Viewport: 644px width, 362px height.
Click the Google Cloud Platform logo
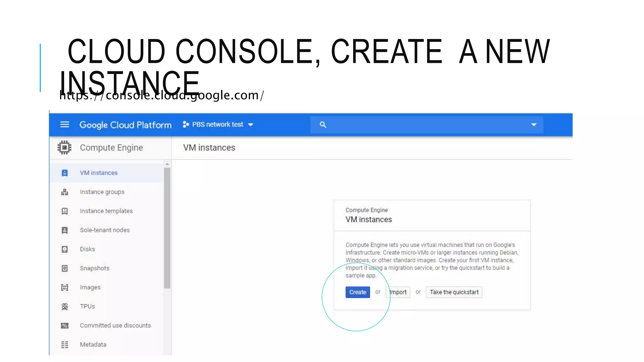tap(125, 125)
